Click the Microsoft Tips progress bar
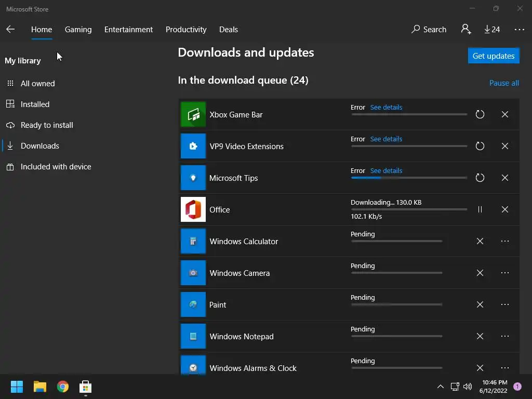 click(409, 178)
